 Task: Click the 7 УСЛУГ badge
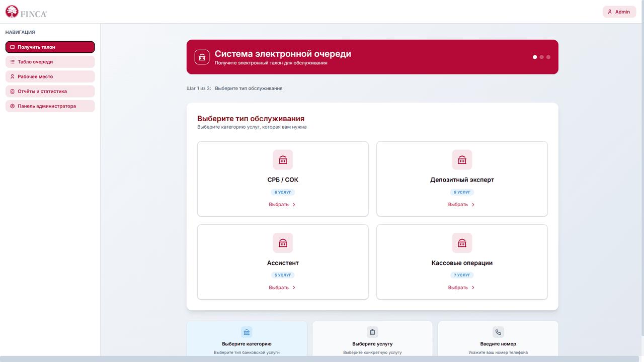462,275
